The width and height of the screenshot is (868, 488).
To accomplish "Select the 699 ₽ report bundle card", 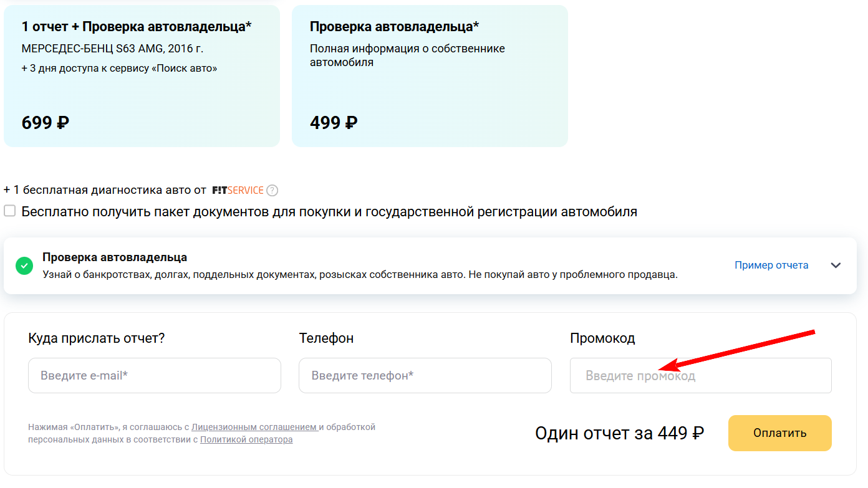I will 142,76.
